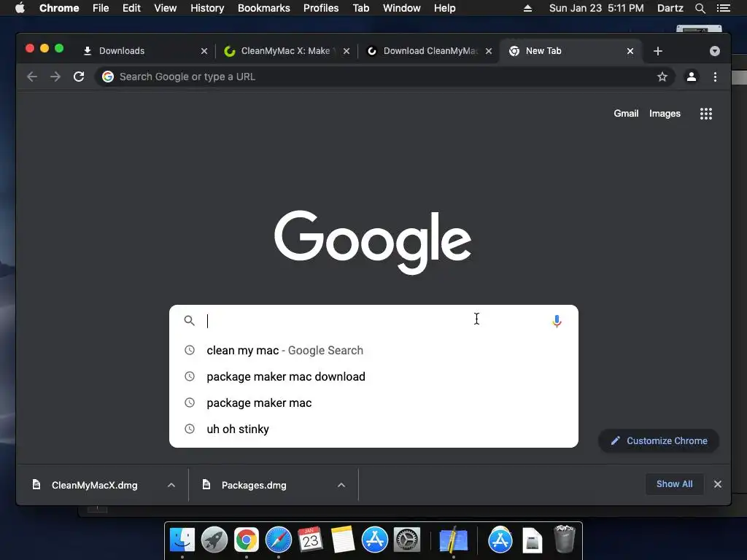
Task: Open the Images link
Action: point(665,113)
